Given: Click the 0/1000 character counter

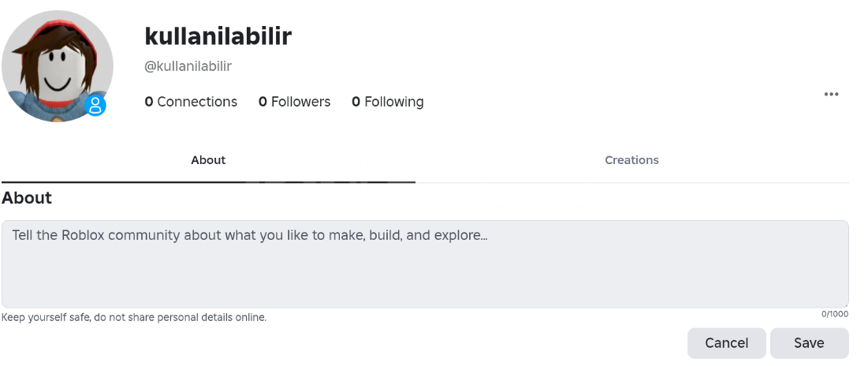Looking at the screenshot, I should point(834,314).
